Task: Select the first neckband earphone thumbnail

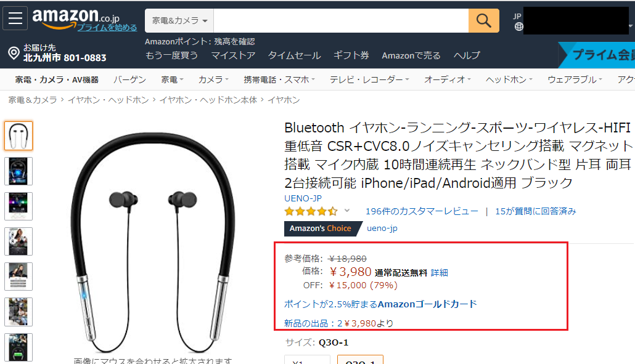Action: (x=18, y=136)
